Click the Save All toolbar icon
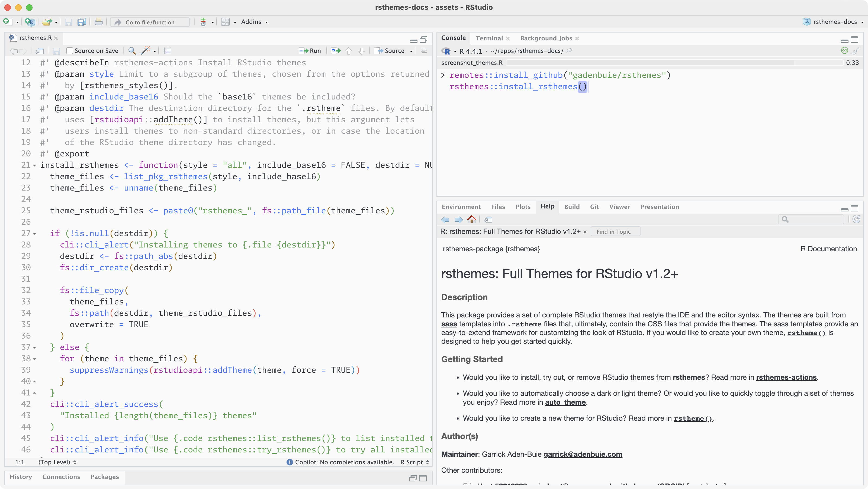 point(82,22)
